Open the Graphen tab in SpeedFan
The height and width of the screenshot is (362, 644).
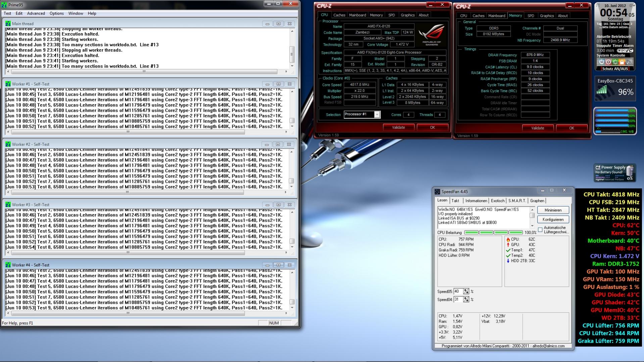[x=537, y=201]
